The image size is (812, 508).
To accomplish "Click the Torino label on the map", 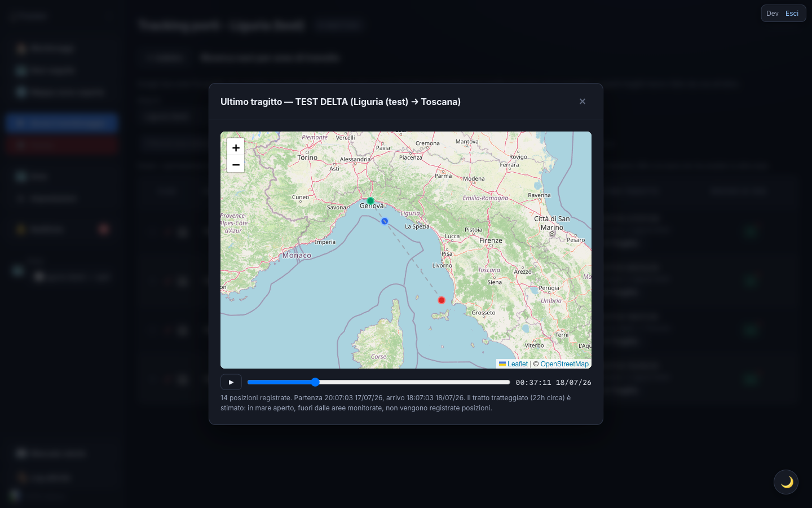I will pyautogui.click(x=307, y=157).
